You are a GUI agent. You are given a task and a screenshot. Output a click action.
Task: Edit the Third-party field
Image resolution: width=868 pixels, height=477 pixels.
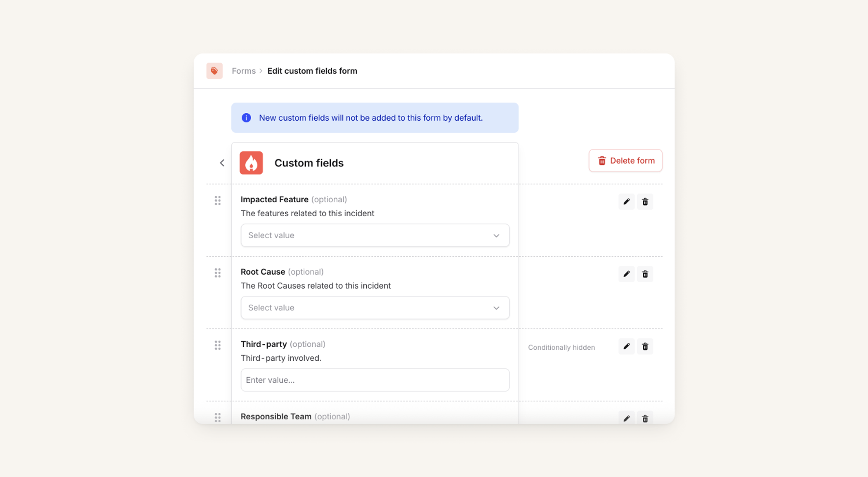[x=626, y=346]
